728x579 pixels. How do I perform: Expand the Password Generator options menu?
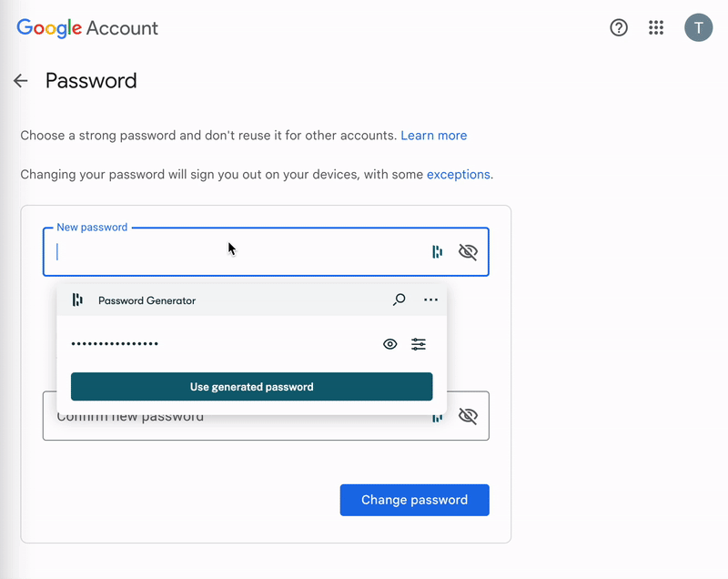[430, 300]
